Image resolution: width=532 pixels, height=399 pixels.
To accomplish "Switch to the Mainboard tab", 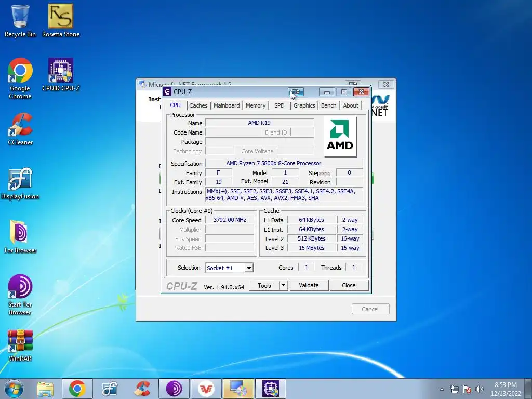I will pos(227,105).
